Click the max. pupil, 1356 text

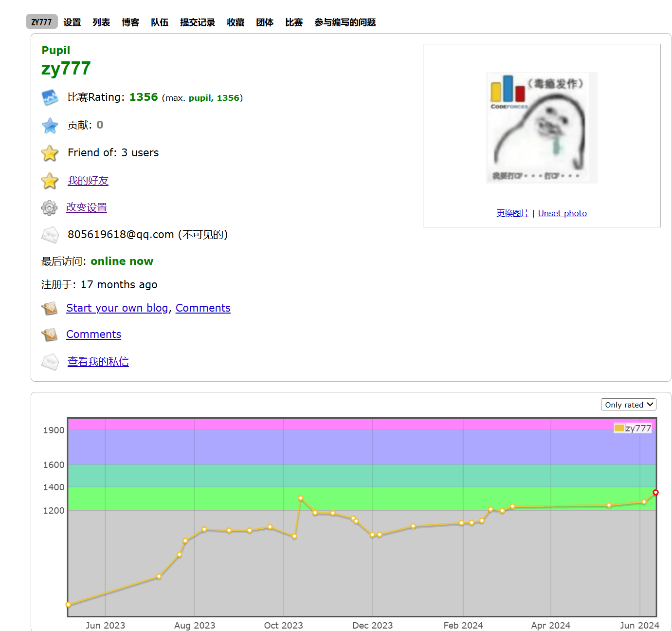202,98
